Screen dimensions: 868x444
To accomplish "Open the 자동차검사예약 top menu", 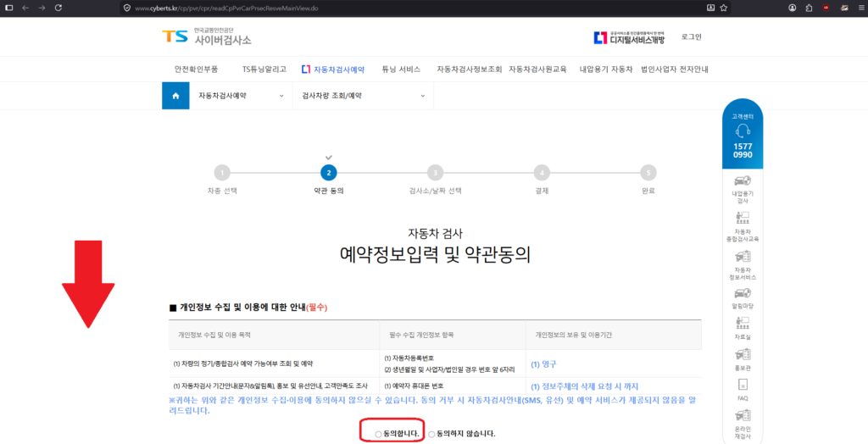I will tap(333, 69).
